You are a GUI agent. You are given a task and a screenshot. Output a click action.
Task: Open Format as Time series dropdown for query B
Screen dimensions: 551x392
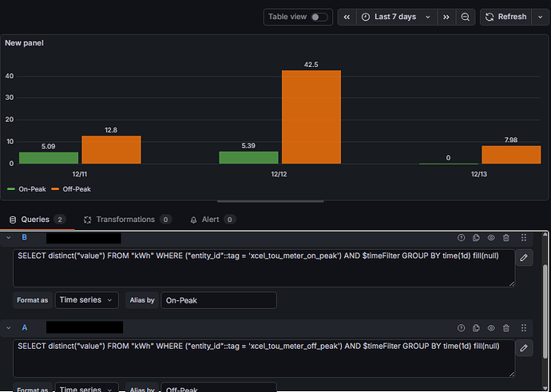pos(86,300)
